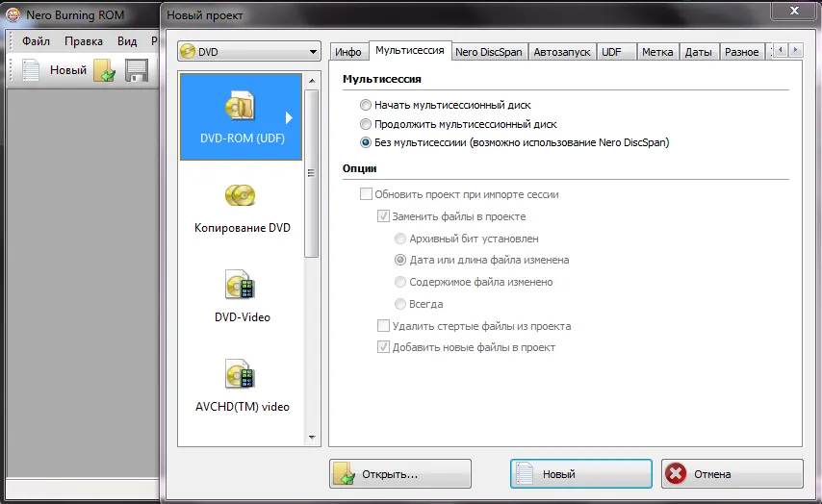
Task: Open the Разное tab
Action: click(742, 52)
